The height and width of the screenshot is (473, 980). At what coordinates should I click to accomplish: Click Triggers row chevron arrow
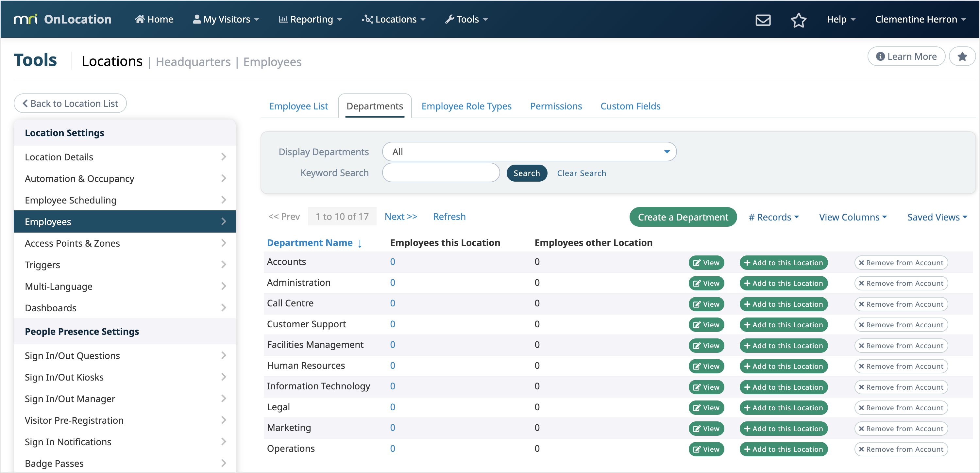224,265
